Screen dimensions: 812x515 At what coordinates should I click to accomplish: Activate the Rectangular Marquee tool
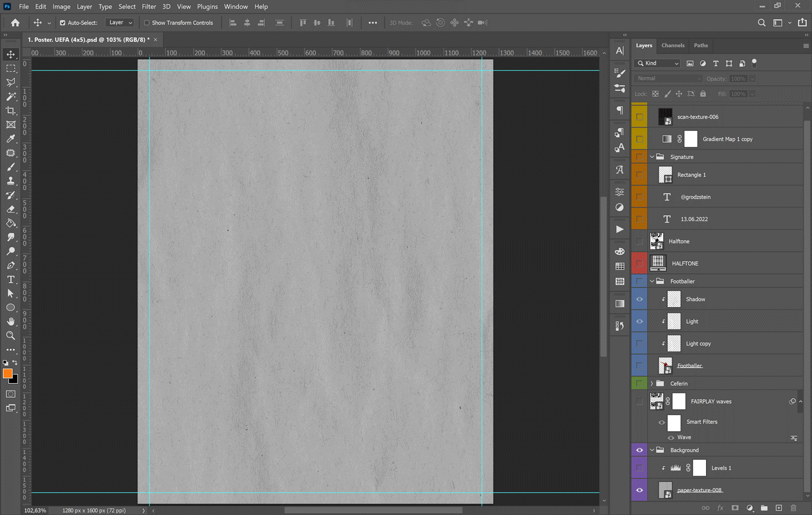11,68
